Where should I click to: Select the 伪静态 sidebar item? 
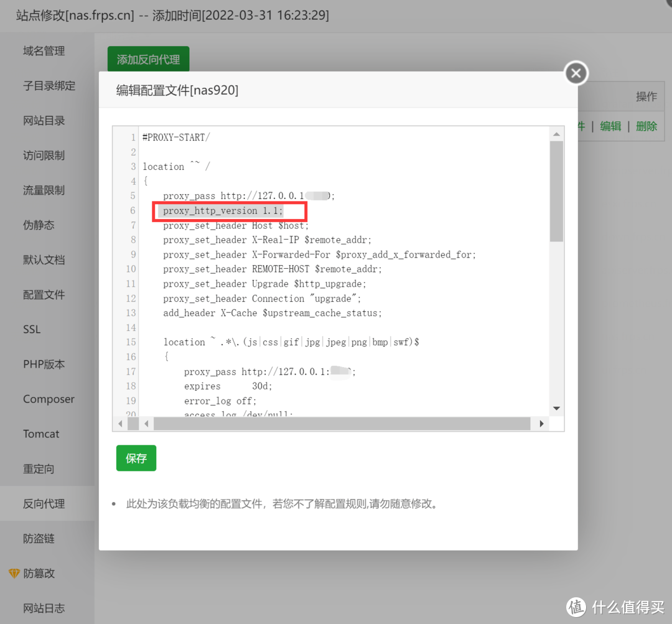(39, 225)
